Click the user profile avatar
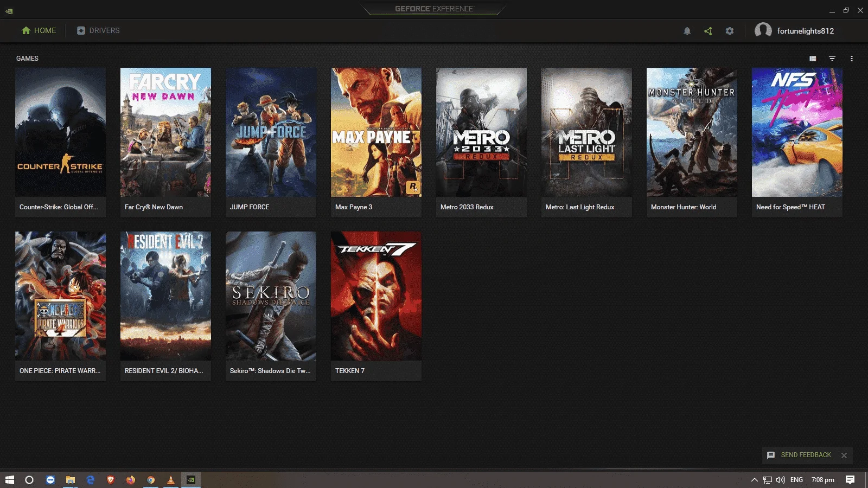This screenshot has height=488, width=868. (x=763, y=30)
